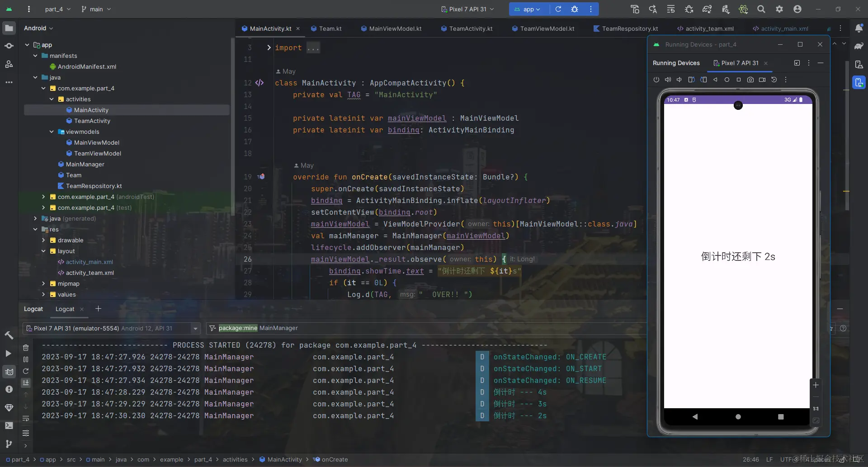Viewport: 868px width, 467px height.
Task: Click the emulator zoom-in plus button
Action: point(816,385)
